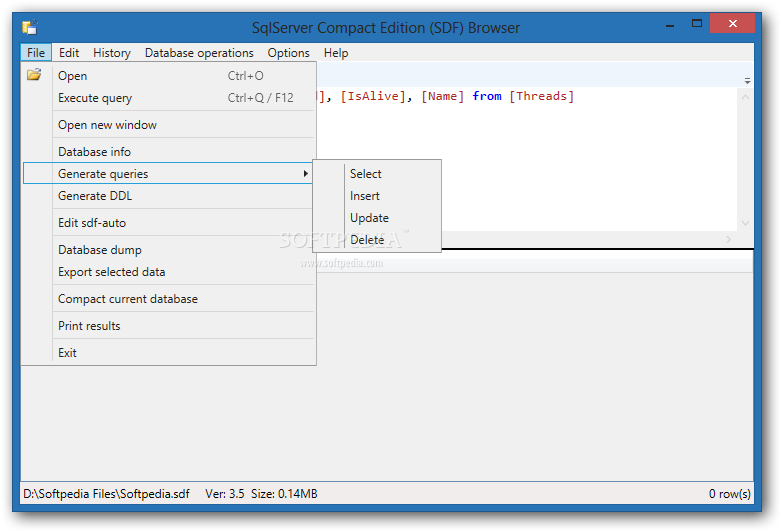Click inside the SQL query editor text
782x532 pixels.
click(527, 160)
